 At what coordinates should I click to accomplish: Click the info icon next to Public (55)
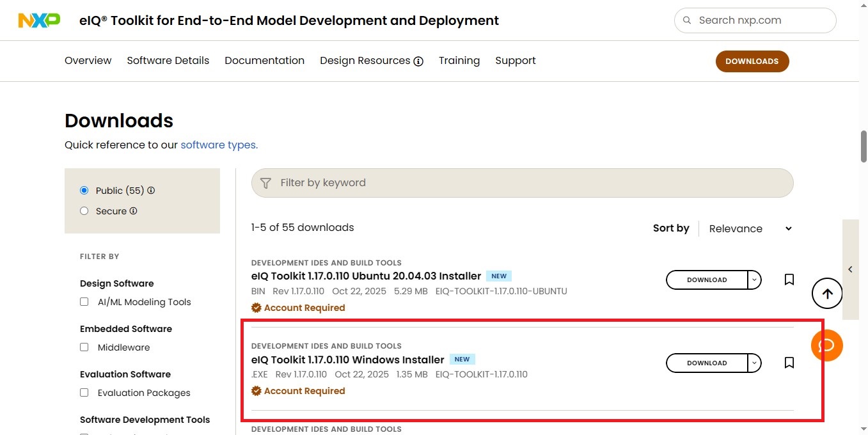click(151, 191)
